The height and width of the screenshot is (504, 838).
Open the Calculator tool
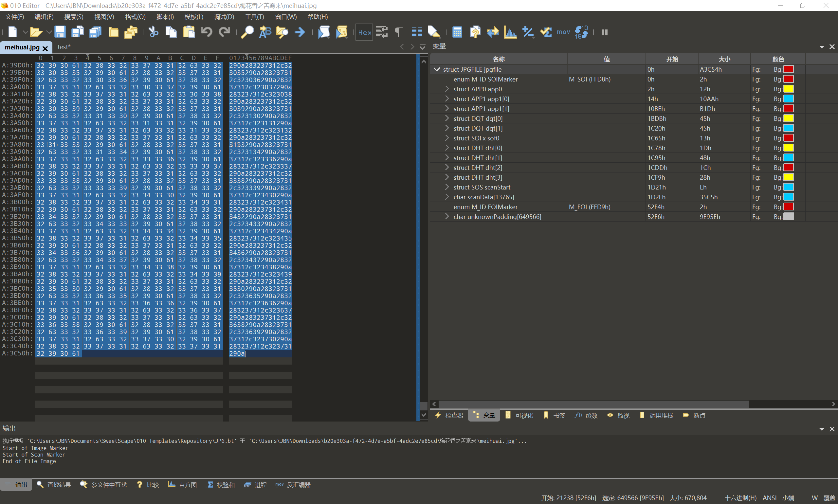[x=457, y=32]
